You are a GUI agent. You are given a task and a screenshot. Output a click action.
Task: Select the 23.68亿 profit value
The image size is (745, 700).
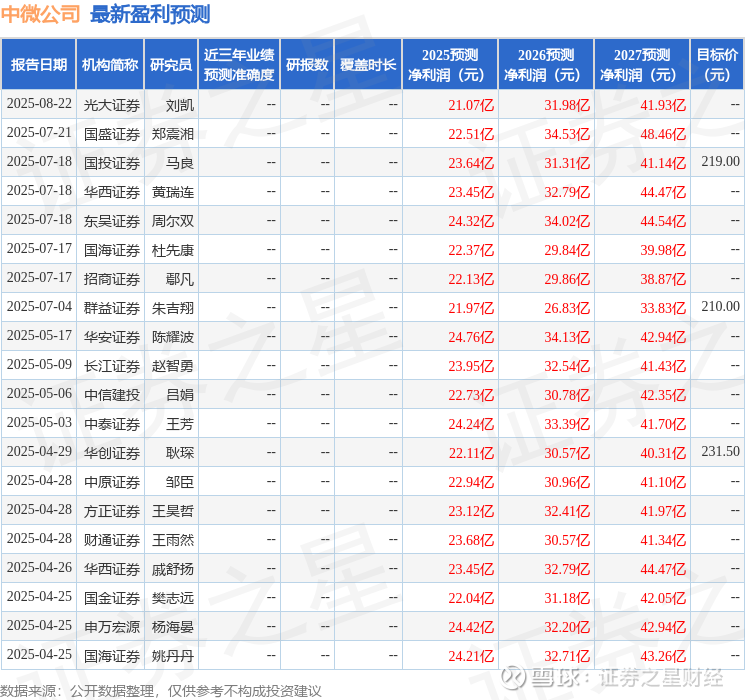click(471, 540)
